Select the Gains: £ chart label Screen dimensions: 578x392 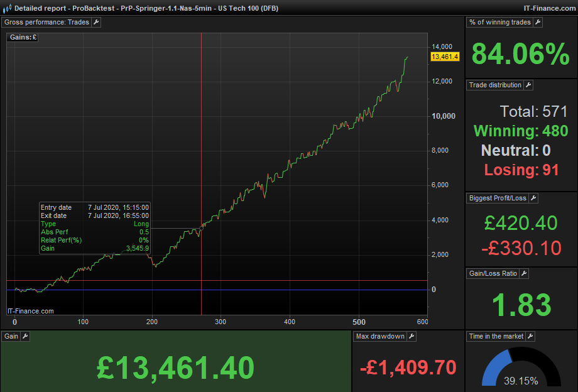23,38
